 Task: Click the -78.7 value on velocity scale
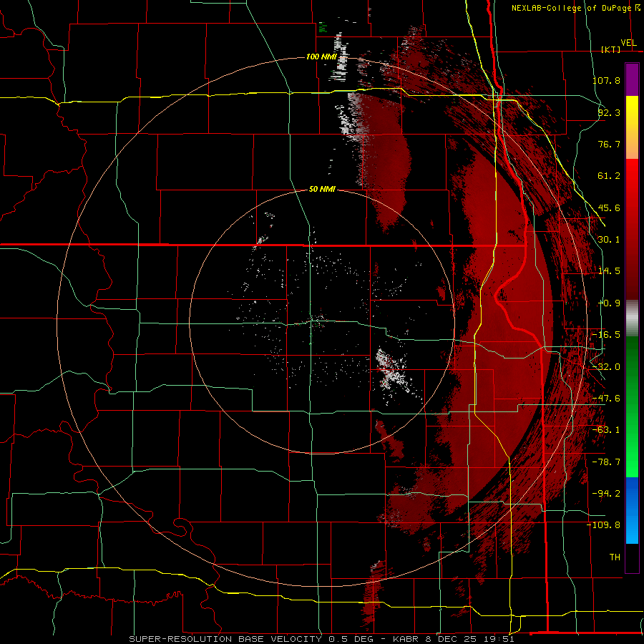click(606, 462)
